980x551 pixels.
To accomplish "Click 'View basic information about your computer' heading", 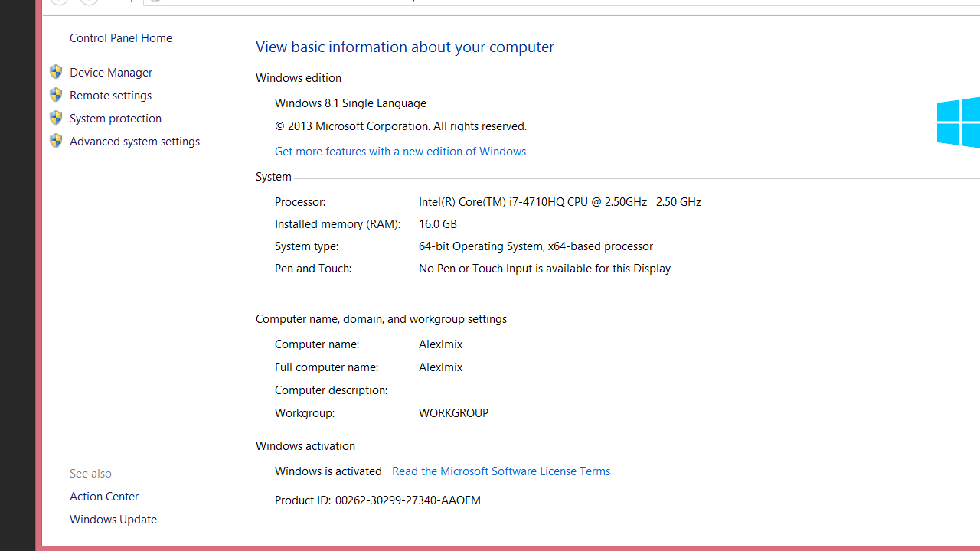I will point(405,47).
